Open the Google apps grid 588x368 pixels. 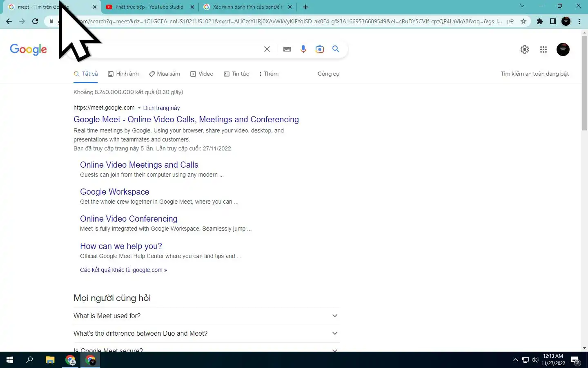click(x=543, y=49)
